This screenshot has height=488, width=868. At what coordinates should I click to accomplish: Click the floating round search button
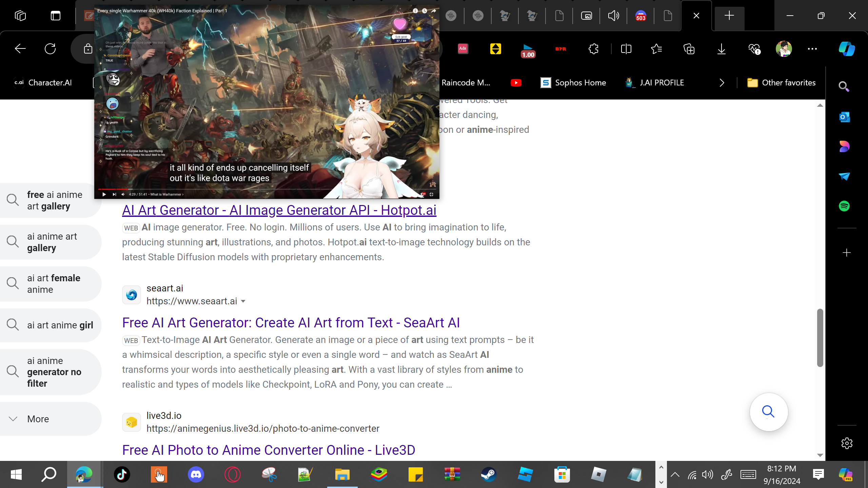(769, 412)
